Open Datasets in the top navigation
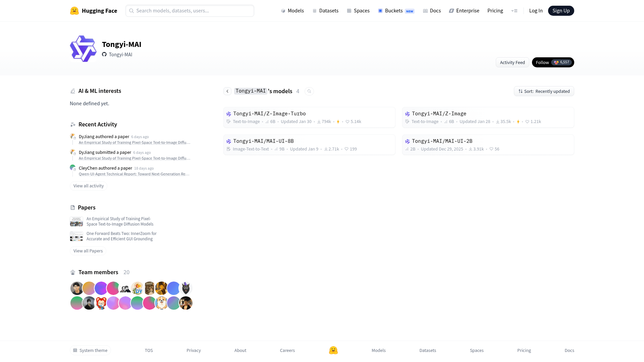The height and width of the screenshot is (362, 644). coord(325,11)
